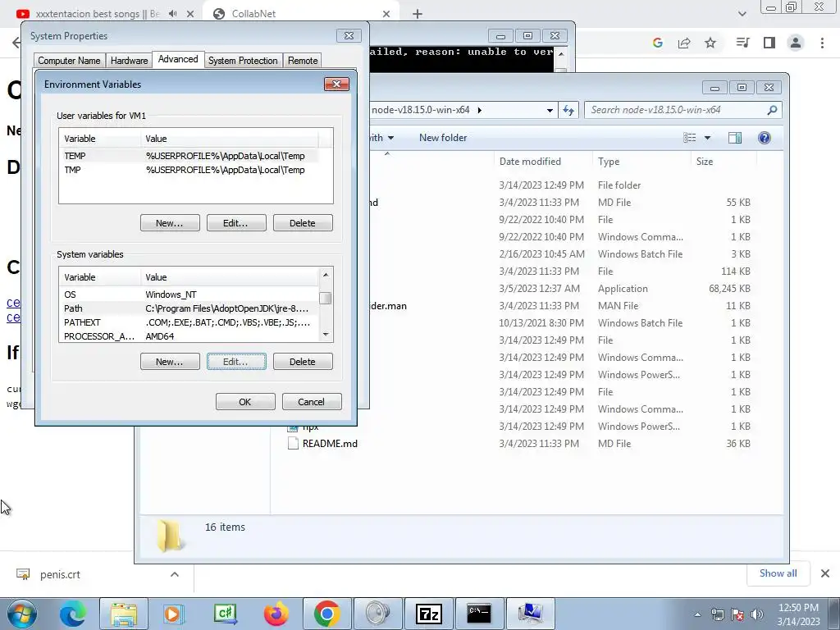The height and width of the screenshot is (630, 840).
Task: Open the speaker app taskbar icon
Action: (x=377, y=614)
